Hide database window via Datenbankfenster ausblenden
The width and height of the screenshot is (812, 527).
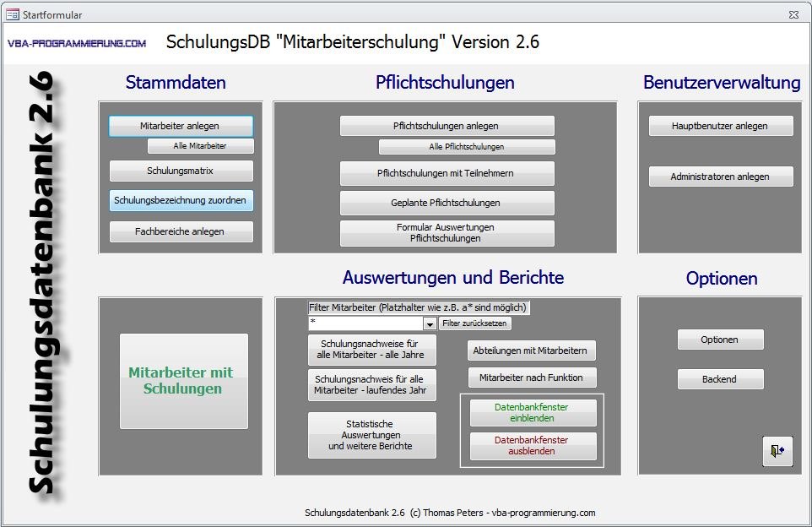(x=532, y=445)
